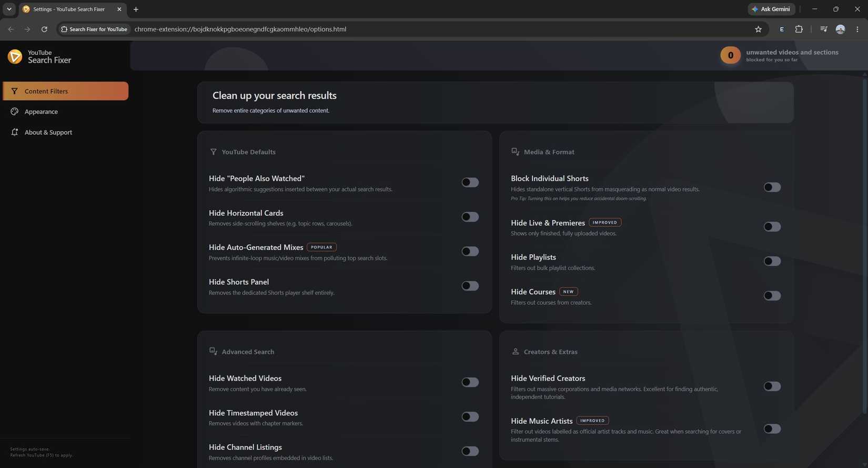The width and height of the screenshot is (868, 468).
Task: Click the 'Settings auto-save.' note
Action: click(30, 449)
